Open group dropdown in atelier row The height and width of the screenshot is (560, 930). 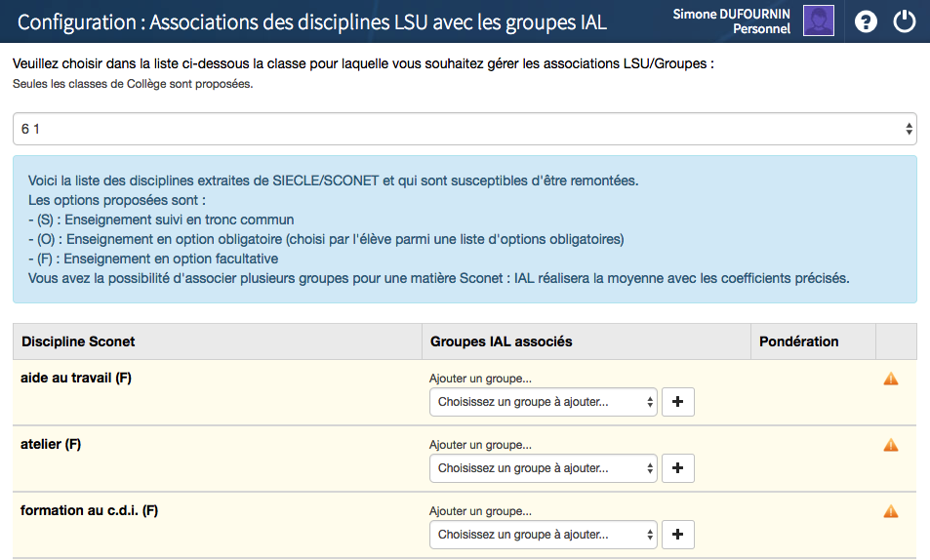click(544, 468)
